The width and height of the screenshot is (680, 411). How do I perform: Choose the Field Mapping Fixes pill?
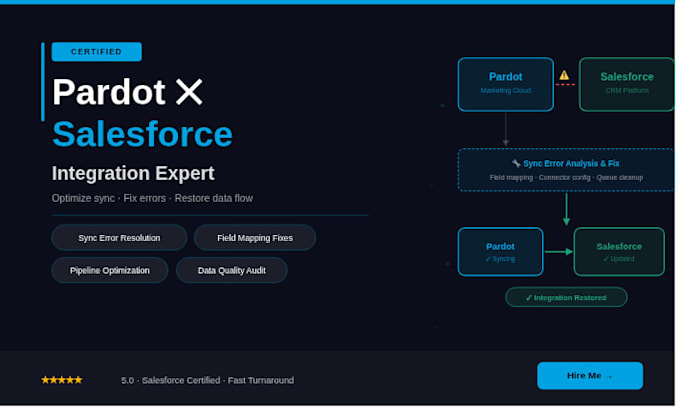255,238
